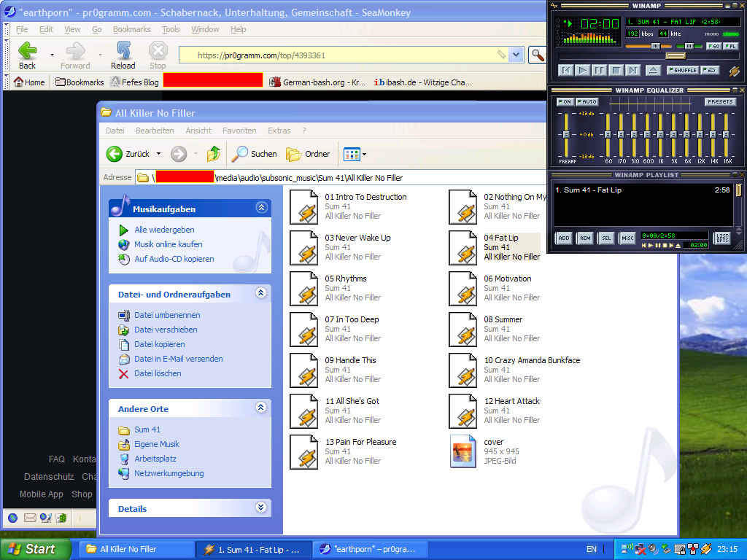Open the Bookmarks menu in SeaMonkey
747x560 pixels.
[x=131, y=29]
